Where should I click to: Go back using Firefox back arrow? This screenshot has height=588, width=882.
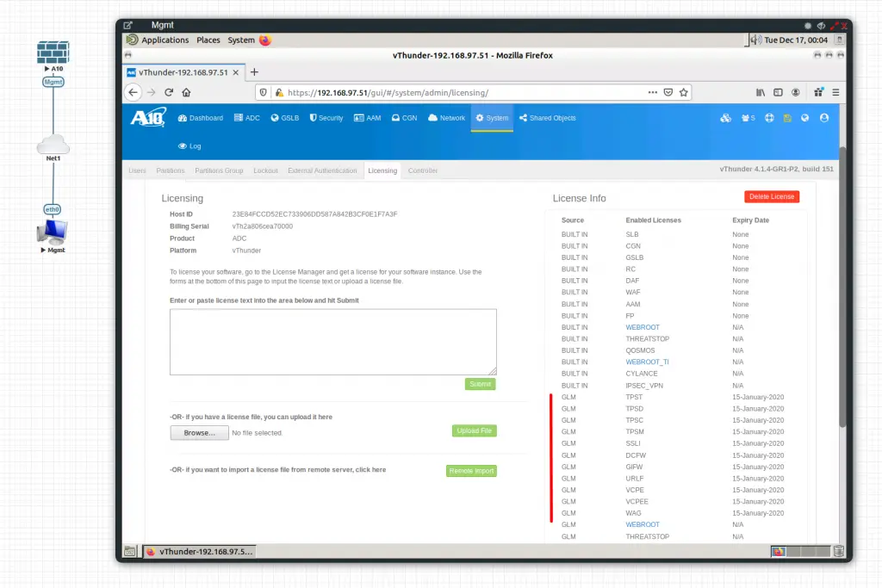(133, 92)
